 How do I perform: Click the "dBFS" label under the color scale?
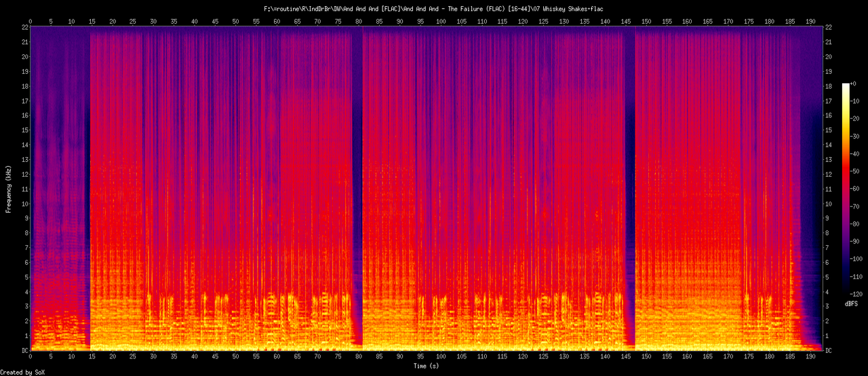[852, 304]
